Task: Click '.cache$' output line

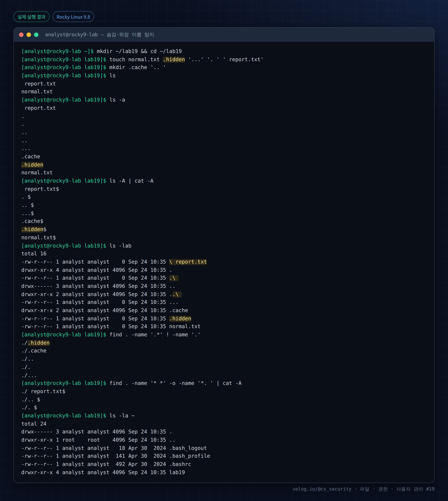Action: tap(32, 221)
